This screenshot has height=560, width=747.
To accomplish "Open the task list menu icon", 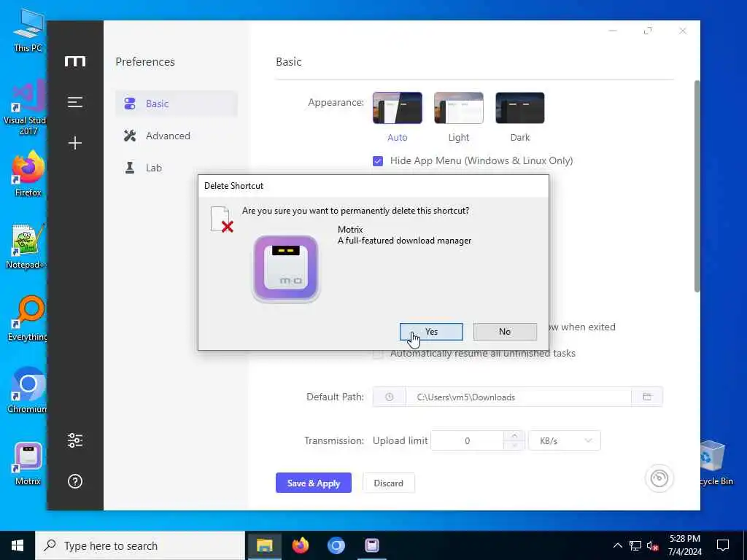I will pos(75,102).
